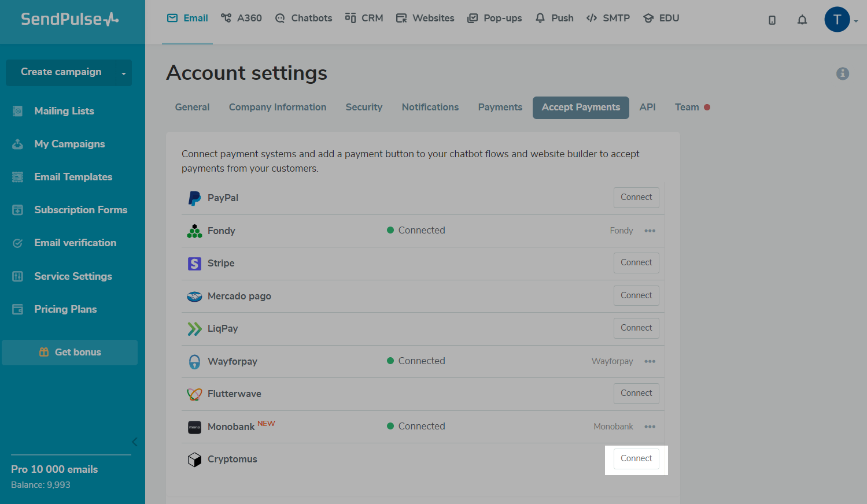867x504 pixels.
Task: Connect the Cryptomus payment system
Action: point(636,459)
